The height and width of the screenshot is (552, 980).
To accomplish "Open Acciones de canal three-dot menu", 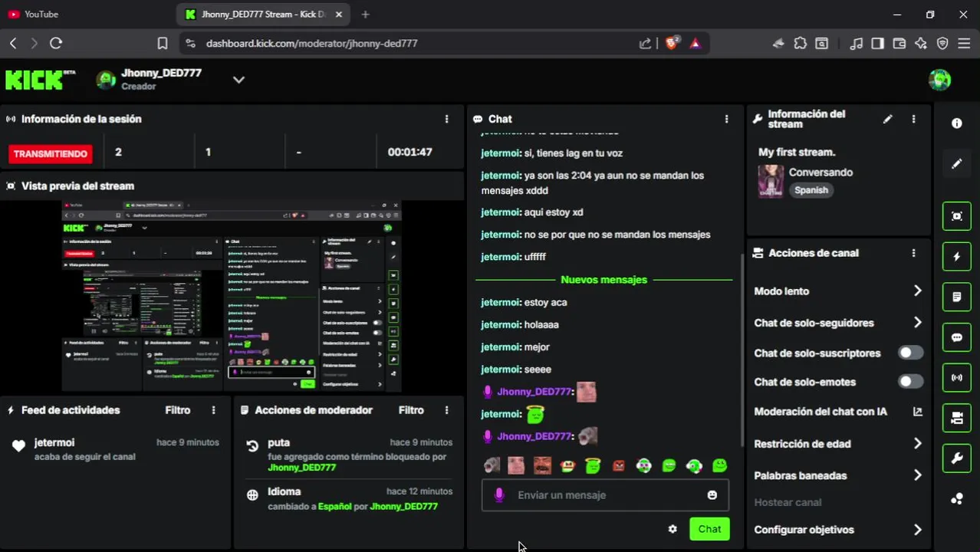I will [x=913, y=253].
